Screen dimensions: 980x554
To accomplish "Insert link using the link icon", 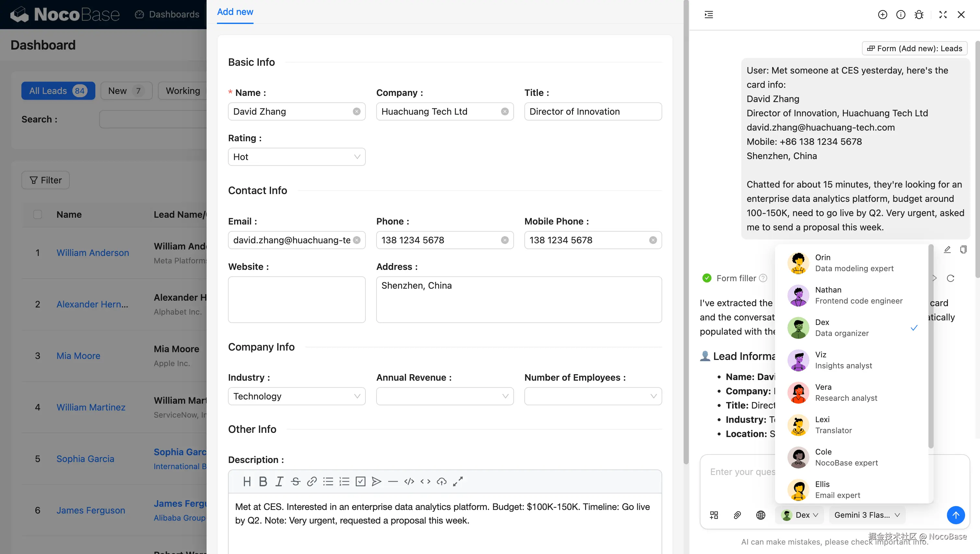I will [x=312, y=481].
